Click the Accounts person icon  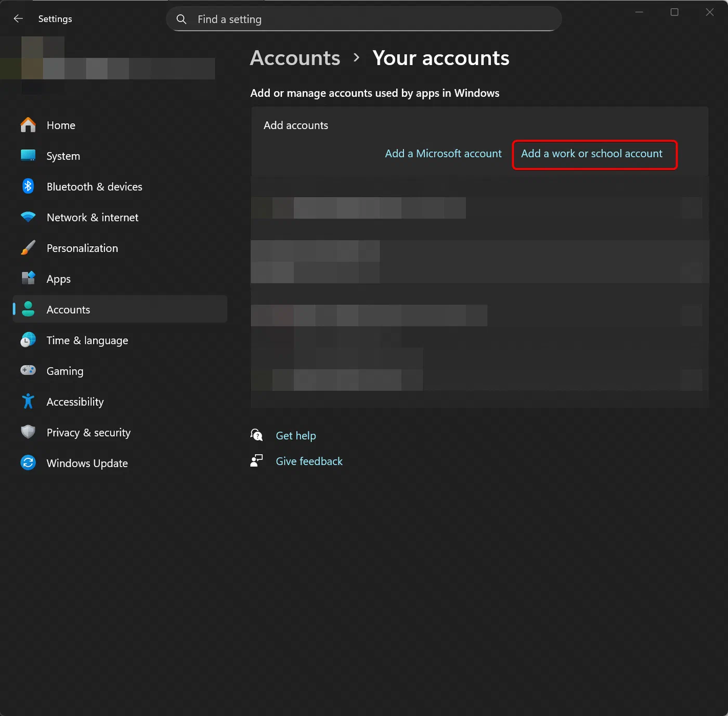coord(28,309)
